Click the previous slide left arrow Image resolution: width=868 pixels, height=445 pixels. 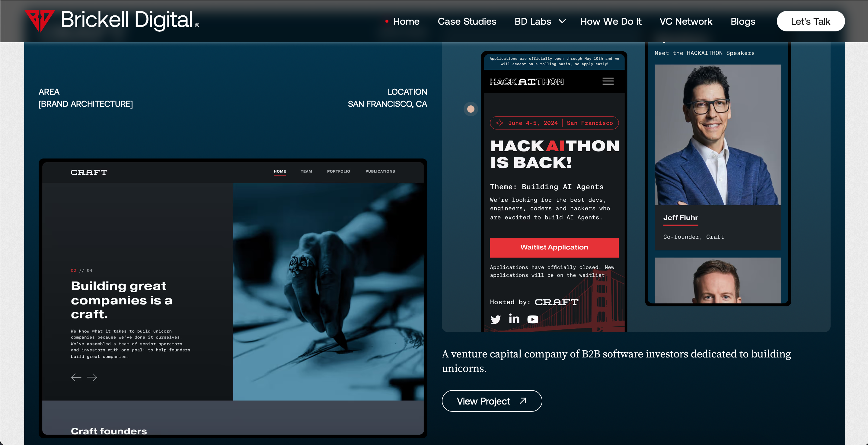point(76,377)
